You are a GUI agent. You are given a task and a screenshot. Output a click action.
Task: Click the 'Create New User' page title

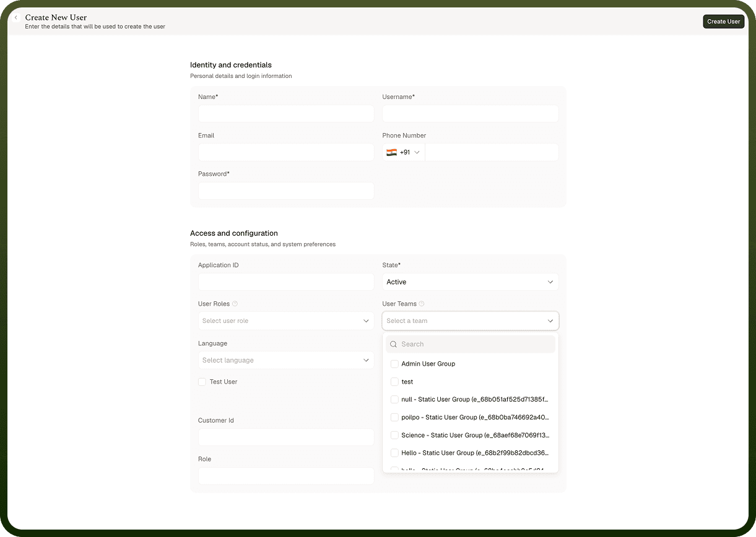[x=56, y=17]
